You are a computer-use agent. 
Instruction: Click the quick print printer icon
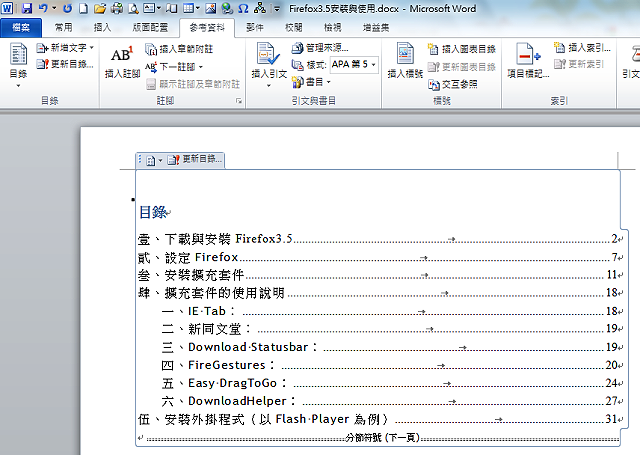coord(117,8)
